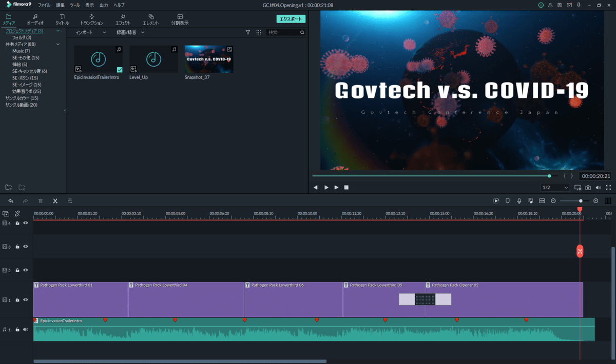Lock video track 2
Image resolution: width=616 pixels, height=364 pixels.
coord(17,270)
